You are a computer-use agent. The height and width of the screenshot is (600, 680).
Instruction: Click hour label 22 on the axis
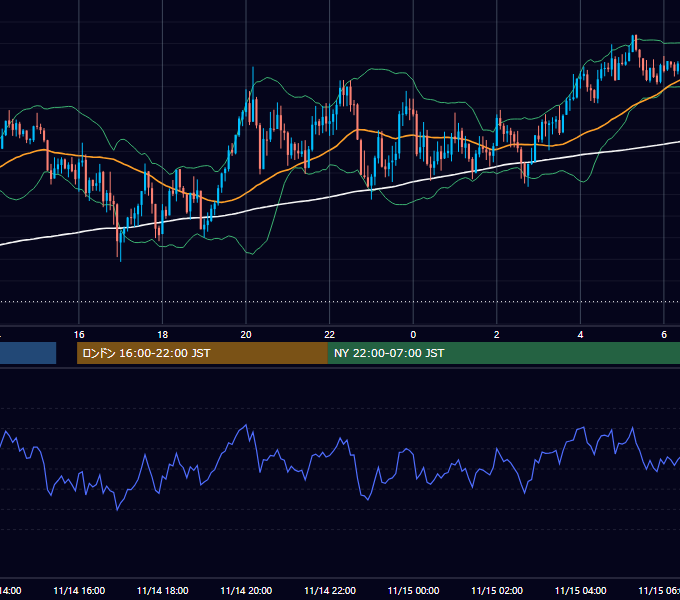tap(330, 335)
